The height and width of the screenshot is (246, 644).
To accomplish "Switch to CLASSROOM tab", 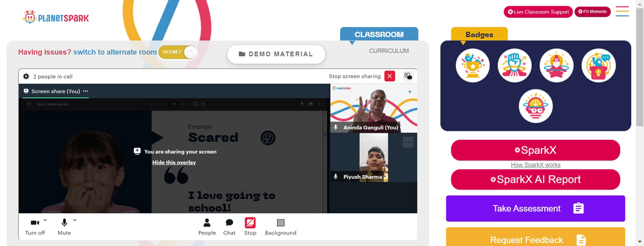I will (379, 35).
